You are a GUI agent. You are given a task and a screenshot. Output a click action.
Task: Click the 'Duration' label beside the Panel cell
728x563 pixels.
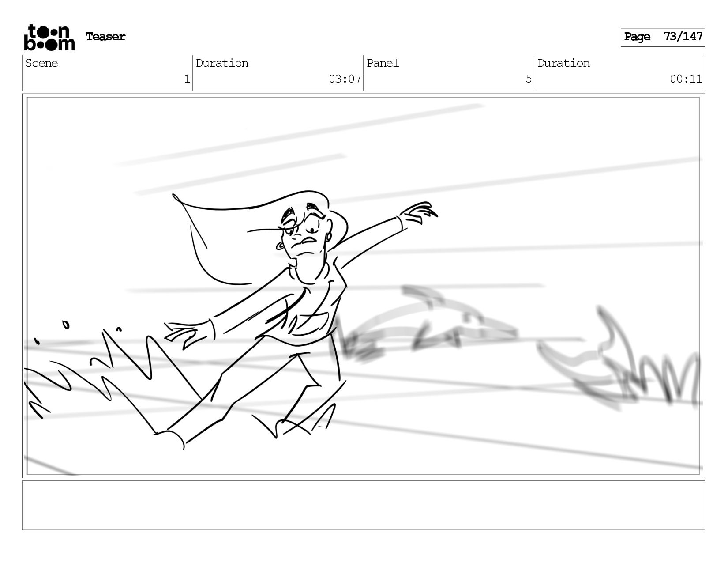564,63
